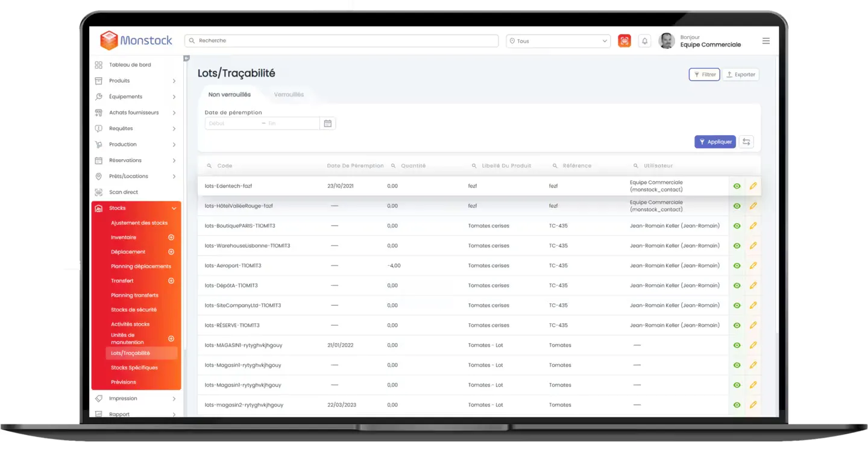Viewport: 868px width, 457px height.
Task: Edit lot lots-Edentech-fazf with pencil icon
Action: 753,186
